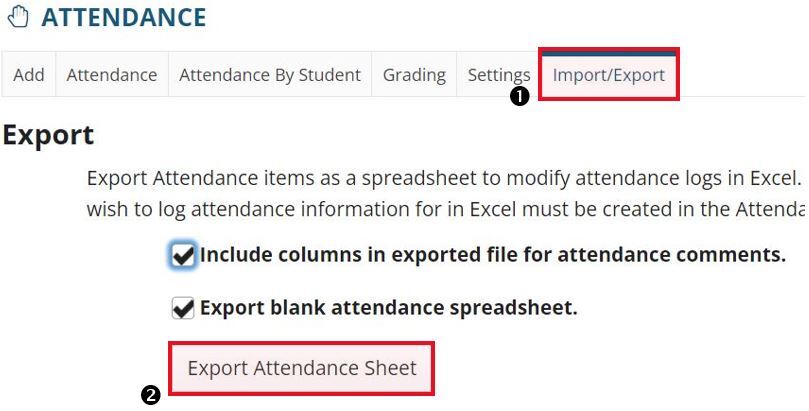Click empty tab bar area right of Import/Export
This screenshot has height=411, width=809.
point(742,75)
